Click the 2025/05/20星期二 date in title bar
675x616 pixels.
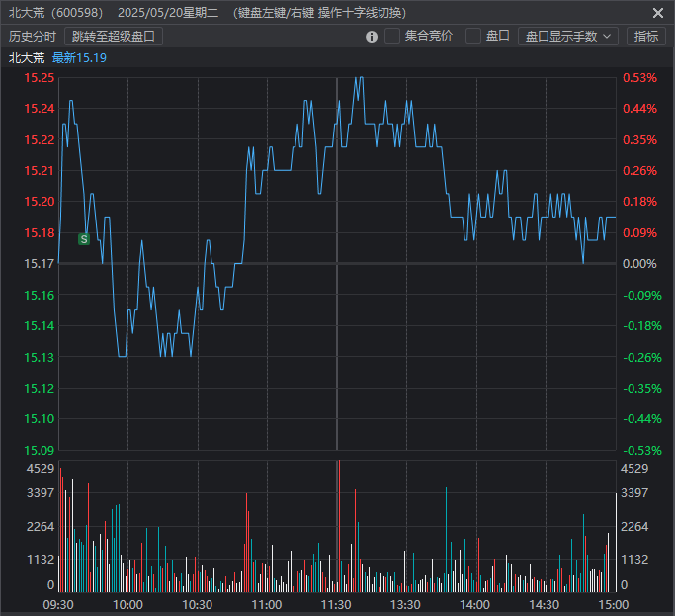coord(173,13)
